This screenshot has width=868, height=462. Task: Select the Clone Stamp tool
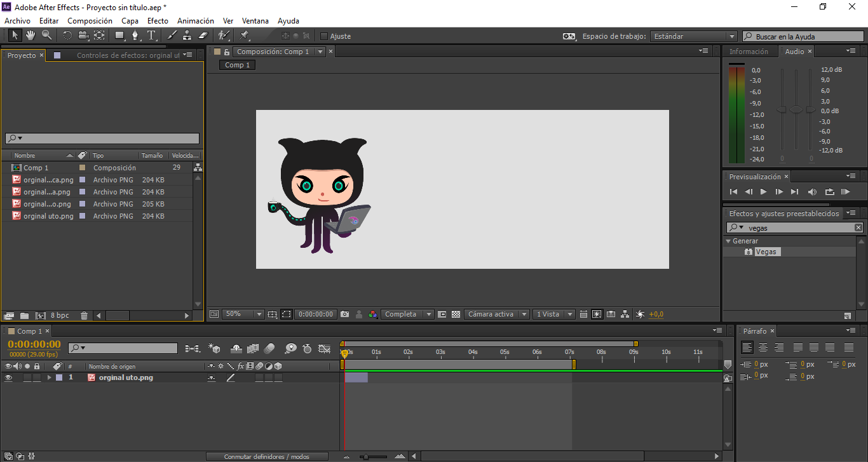(188, 36)
